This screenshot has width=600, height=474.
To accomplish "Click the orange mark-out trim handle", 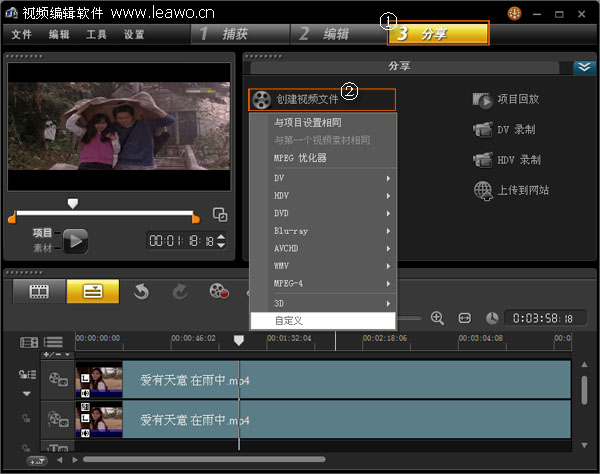I will click(196, 217).
